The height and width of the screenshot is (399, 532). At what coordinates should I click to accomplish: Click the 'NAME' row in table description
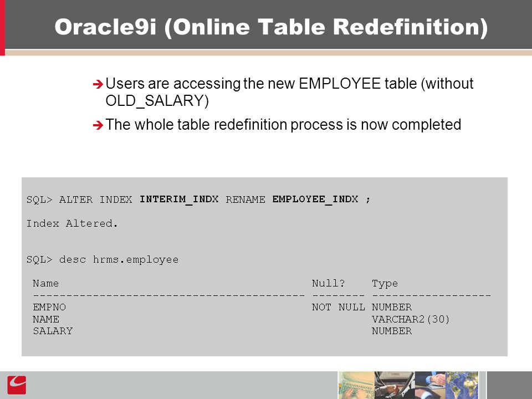(x=46, y=319)
